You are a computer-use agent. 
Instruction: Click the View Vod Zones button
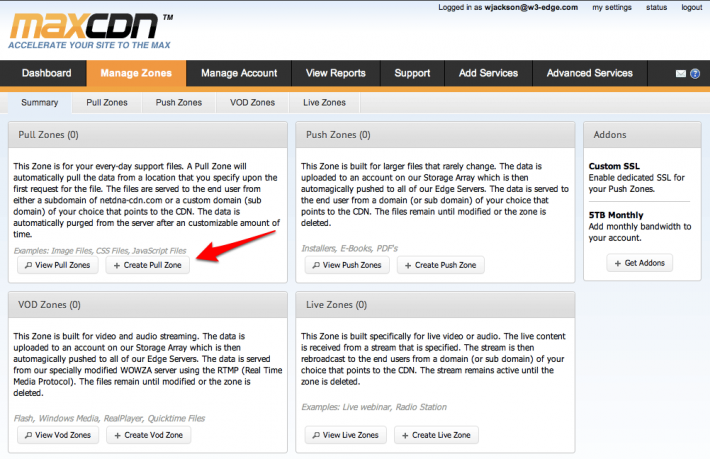point(58,435)
